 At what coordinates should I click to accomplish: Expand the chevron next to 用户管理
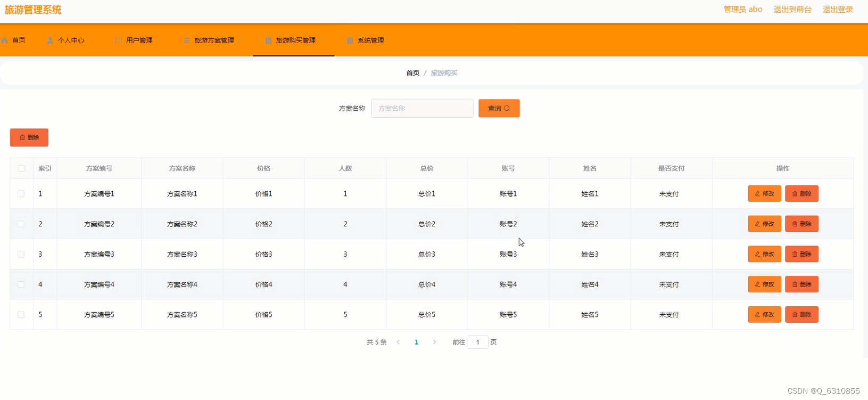pos(159,40)
